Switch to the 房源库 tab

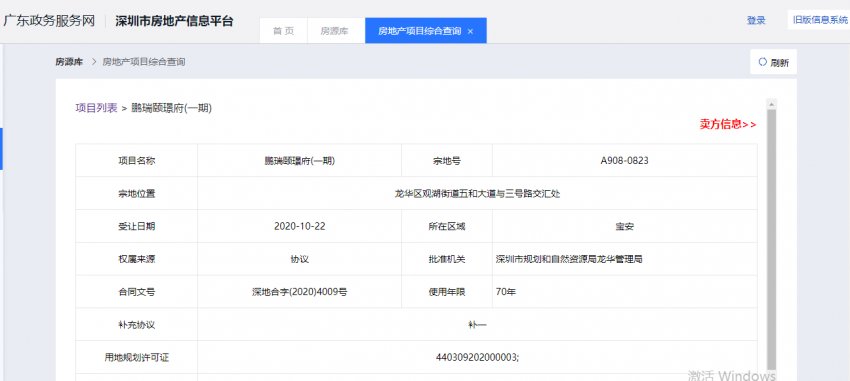click(334, 31)
